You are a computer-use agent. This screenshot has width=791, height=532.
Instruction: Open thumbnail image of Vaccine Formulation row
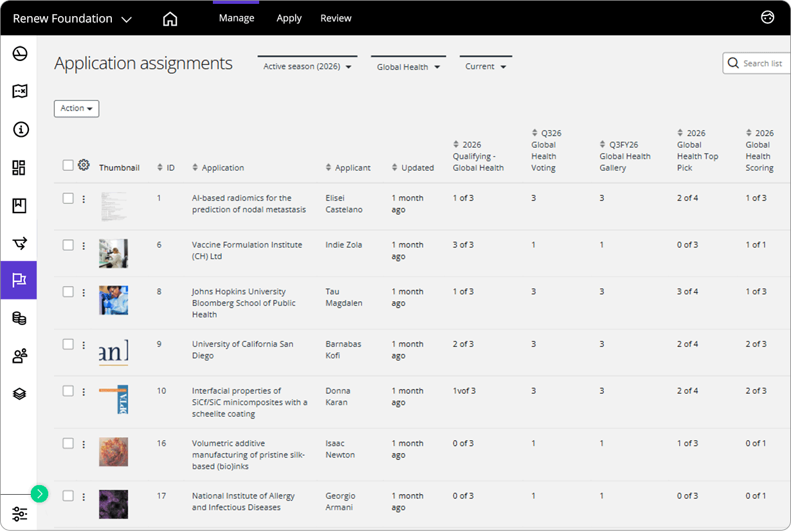pyautogui.click(x=113, y=253)
